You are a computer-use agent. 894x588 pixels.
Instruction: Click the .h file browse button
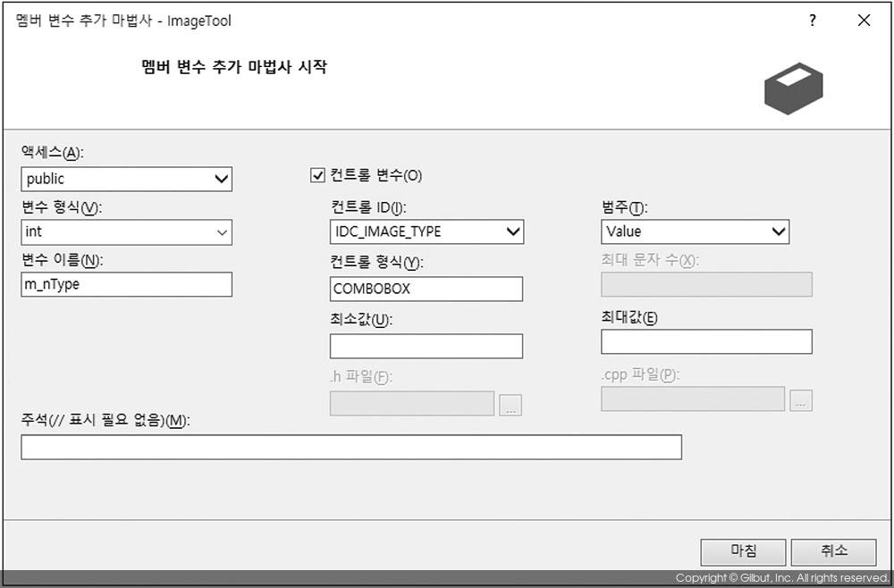[510, 404]
